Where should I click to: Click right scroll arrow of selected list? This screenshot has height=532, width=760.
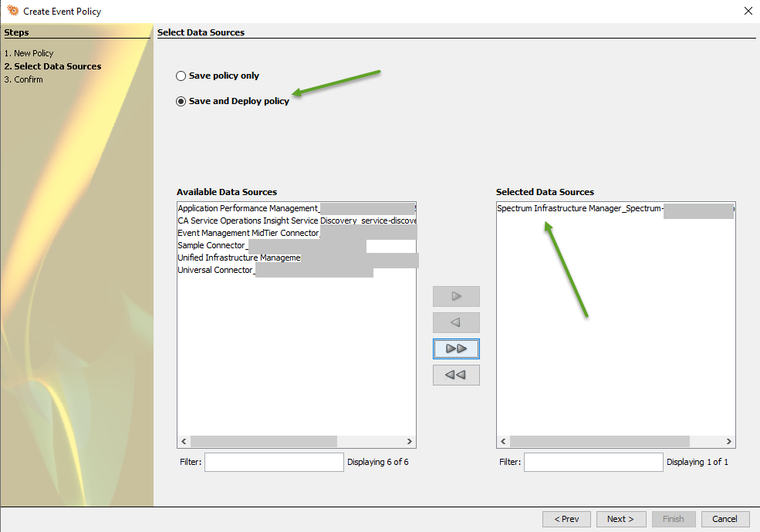tap(729, 441)
